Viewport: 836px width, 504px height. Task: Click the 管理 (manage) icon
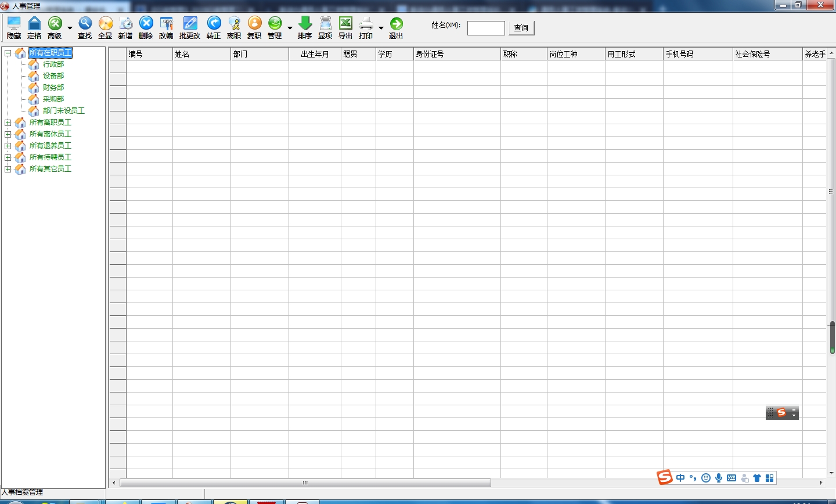point(275,27)
